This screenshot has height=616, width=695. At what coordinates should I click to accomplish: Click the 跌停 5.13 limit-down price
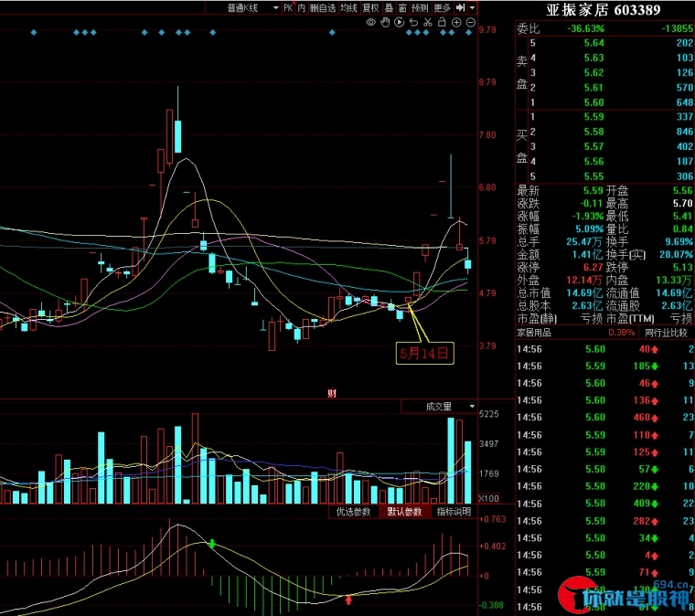point(682,268)
